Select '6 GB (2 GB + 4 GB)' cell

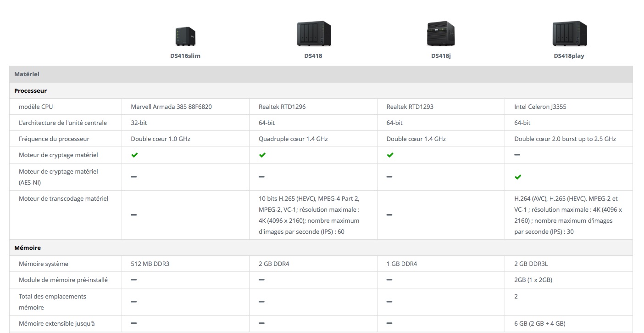(x=540, y=323)
